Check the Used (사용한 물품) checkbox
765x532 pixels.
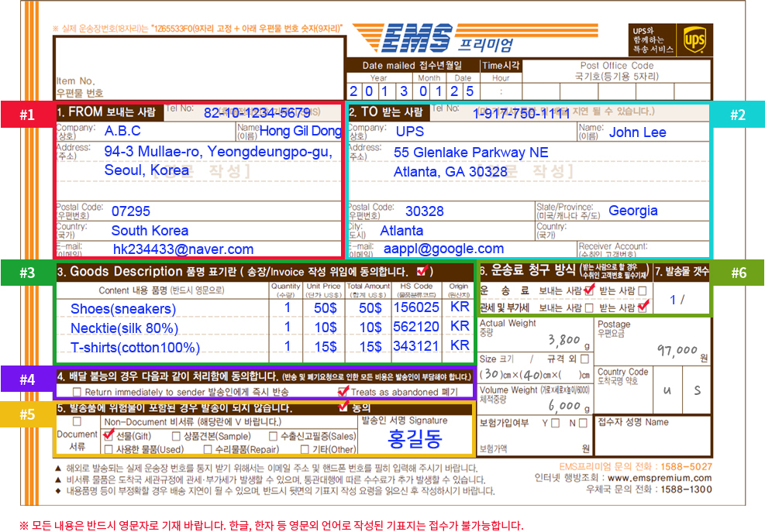(x=109, y=448)
